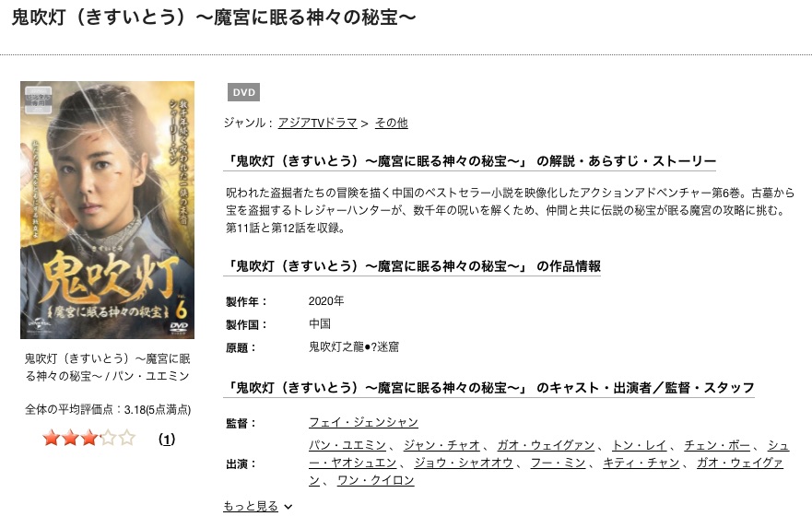Open cast member キティ・チャン link
This screenshot has width=812, height=528.
[641, 463]
